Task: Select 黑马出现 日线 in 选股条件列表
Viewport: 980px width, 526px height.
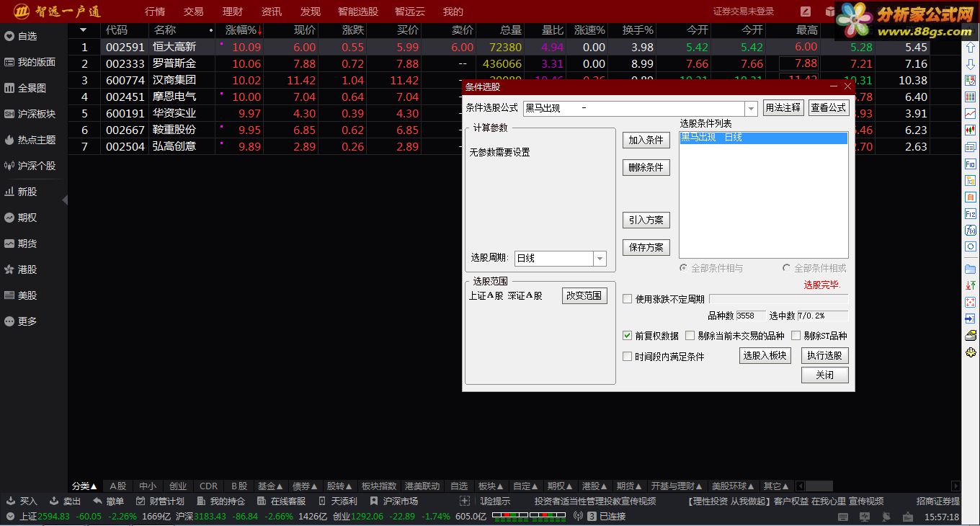Action: pos(764,138)
